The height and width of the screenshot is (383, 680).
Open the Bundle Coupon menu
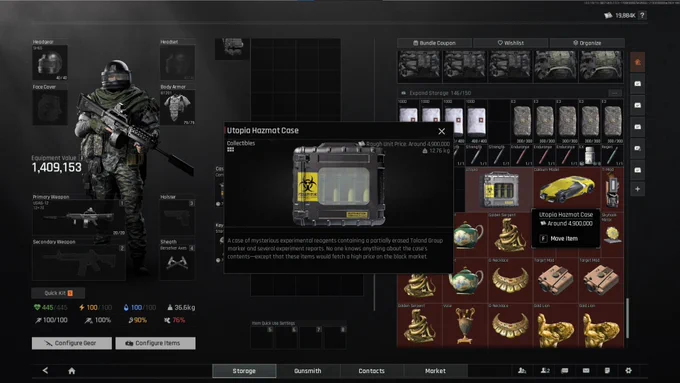click(435, 43)
